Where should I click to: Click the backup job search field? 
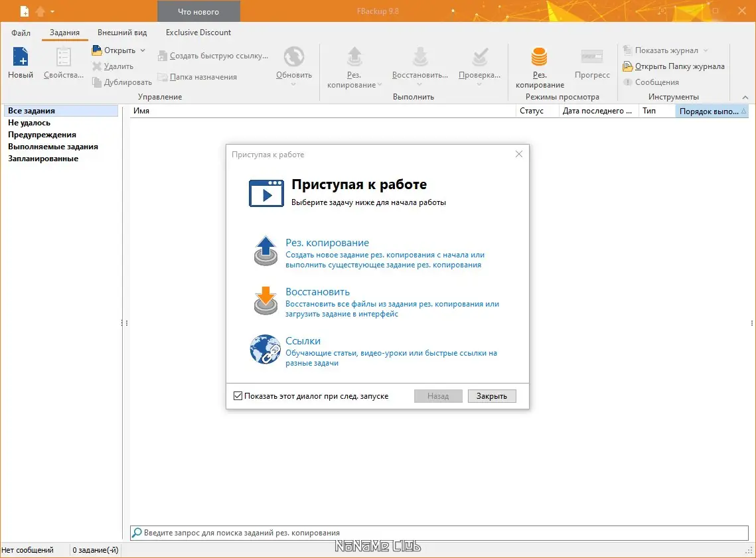click(438, 533)
